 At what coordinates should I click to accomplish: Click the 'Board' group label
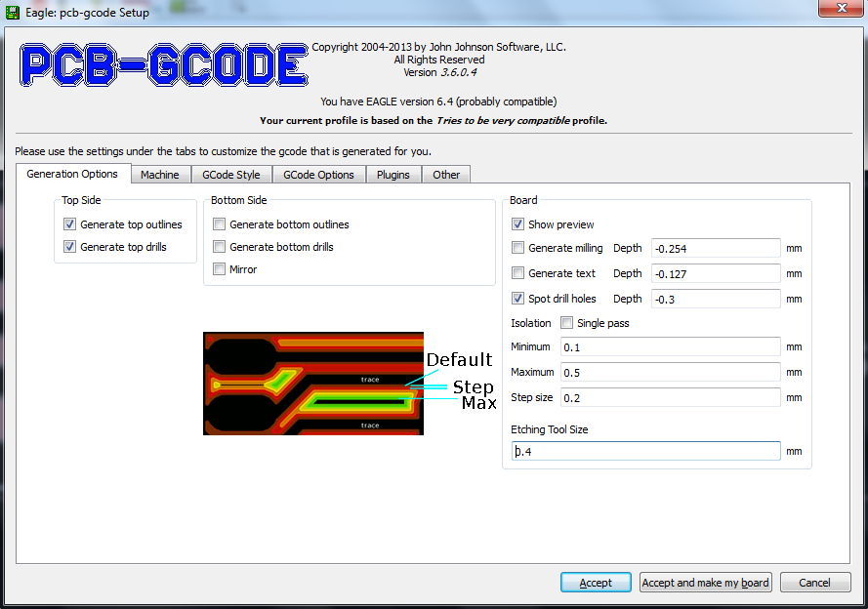point(523,200)
